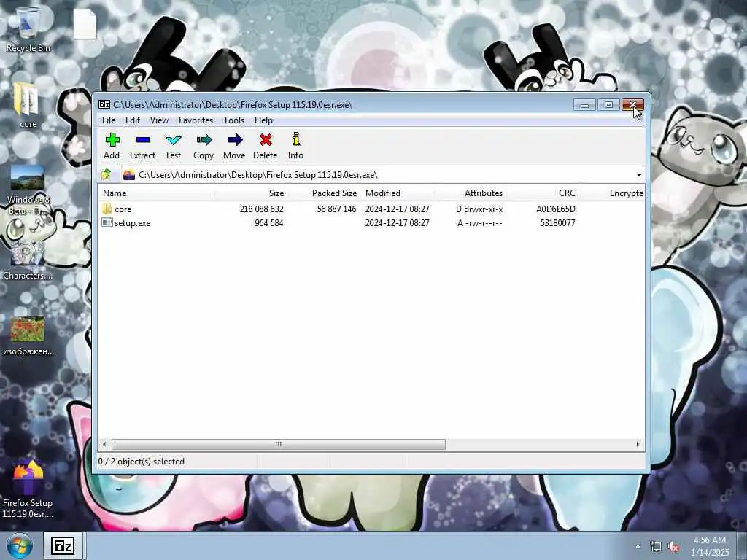747x560 pixels.
Task: Minimize the 7-Zip window
Action: pyautogui.click(x=584, y=105)
